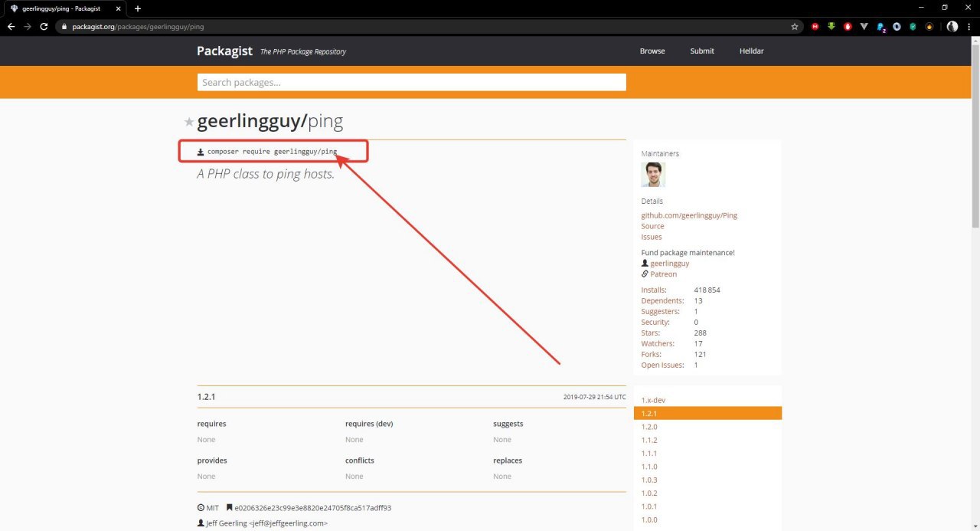
Task: Open the Browse menu item
Action: click(652, 51)
